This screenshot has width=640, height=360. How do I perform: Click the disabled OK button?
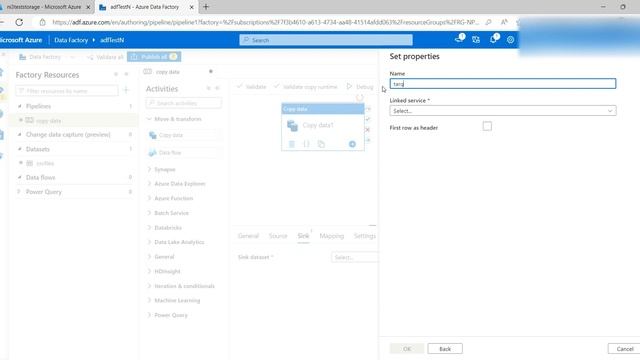point(407,349)
